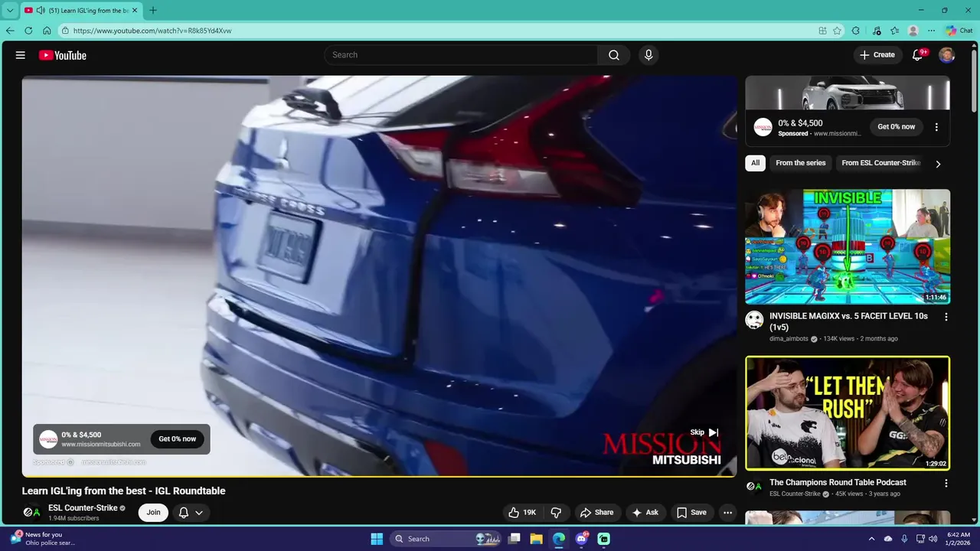The width and height of the screenshot is (980, 551).
Task: Close the Learn IGL'ing tab
Action: 134,10
